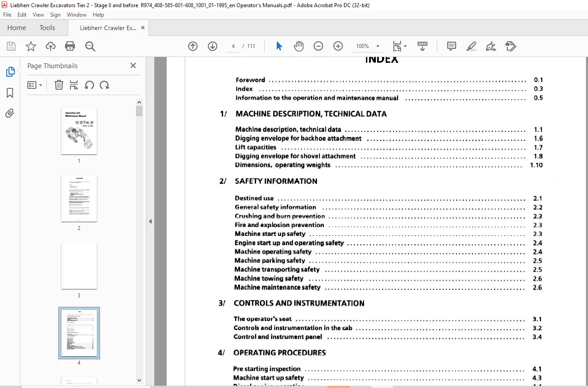Click 'Dimensions, operating weights' entry
The height and width of the screenshot is (388, 588).
pyautogui.click(x=283, y=165)
